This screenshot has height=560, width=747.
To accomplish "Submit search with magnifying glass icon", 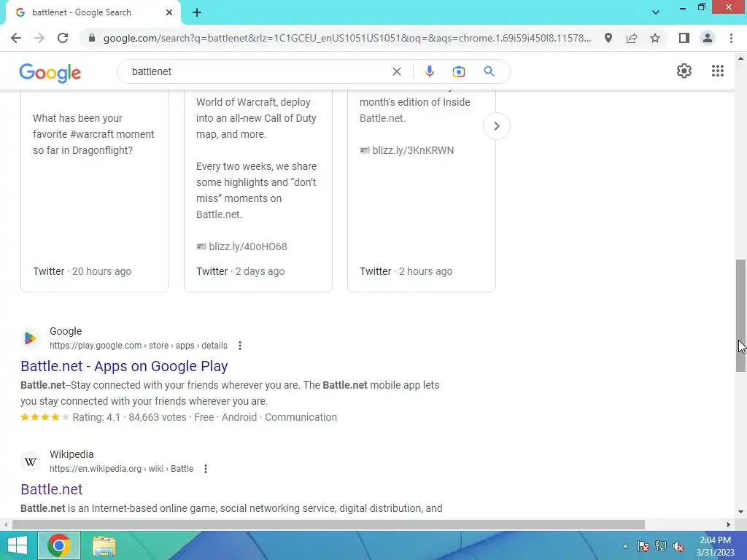I will 489,71.
